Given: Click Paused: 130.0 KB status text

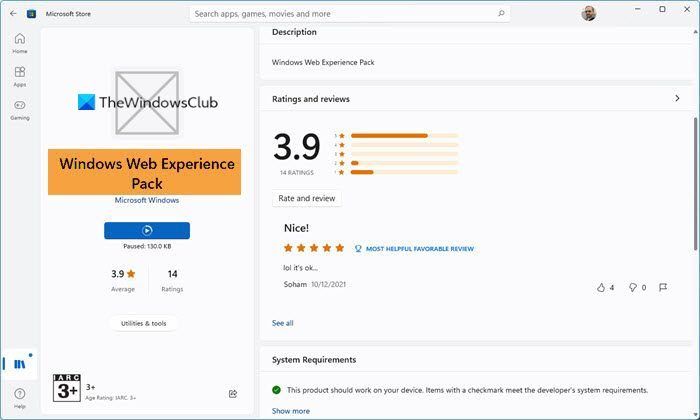Looking at the screenshot, I should pos(147,246).
